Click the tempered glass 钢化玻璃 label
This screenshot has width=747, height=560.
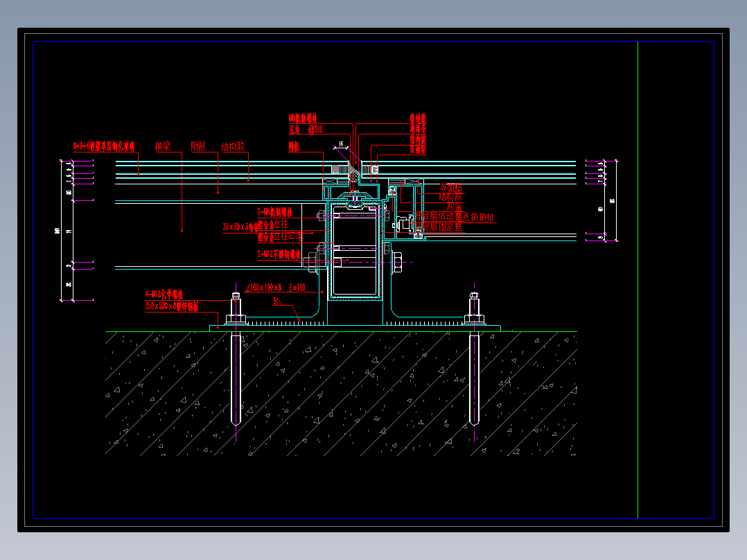click(x=104, y=146)
